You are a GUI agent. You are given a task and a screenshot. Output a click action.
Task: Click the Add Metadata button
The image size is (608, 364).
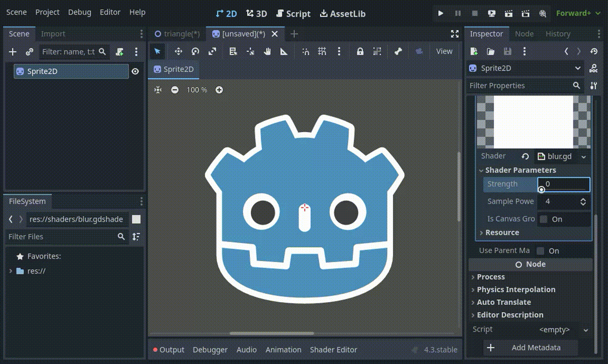(531, 348)
